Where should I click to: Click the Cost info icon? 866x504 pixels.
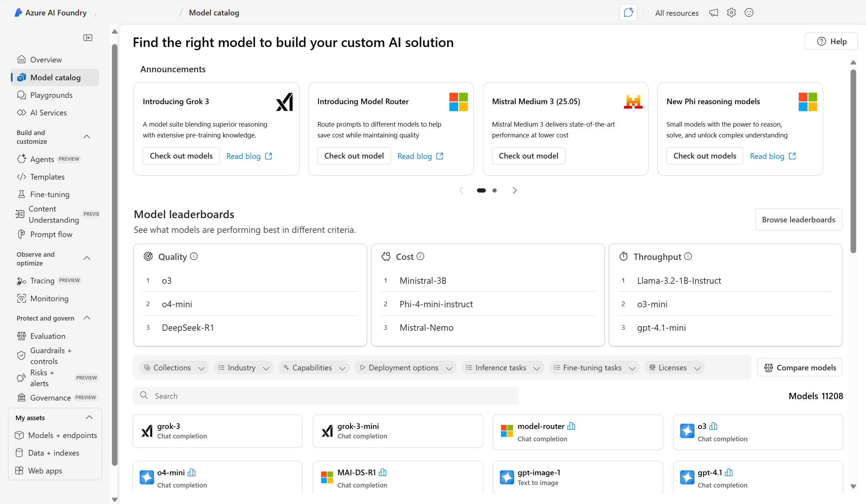pyautogui.click(x=421, y=256)
